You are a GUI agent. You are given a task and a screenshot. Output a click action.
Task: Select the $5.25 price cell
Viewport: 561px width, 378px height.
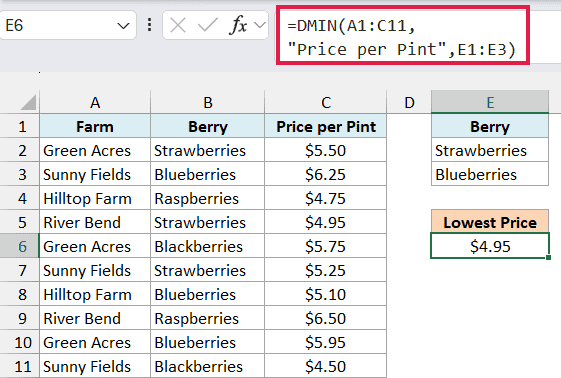[326, 270]
